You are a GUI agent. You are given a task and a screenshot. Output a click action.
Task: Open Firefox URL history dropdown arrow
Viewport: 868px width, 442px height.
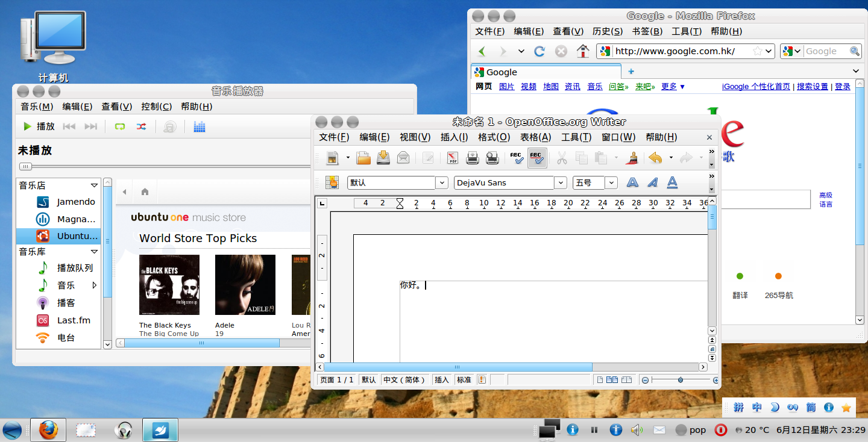(769, 51)
